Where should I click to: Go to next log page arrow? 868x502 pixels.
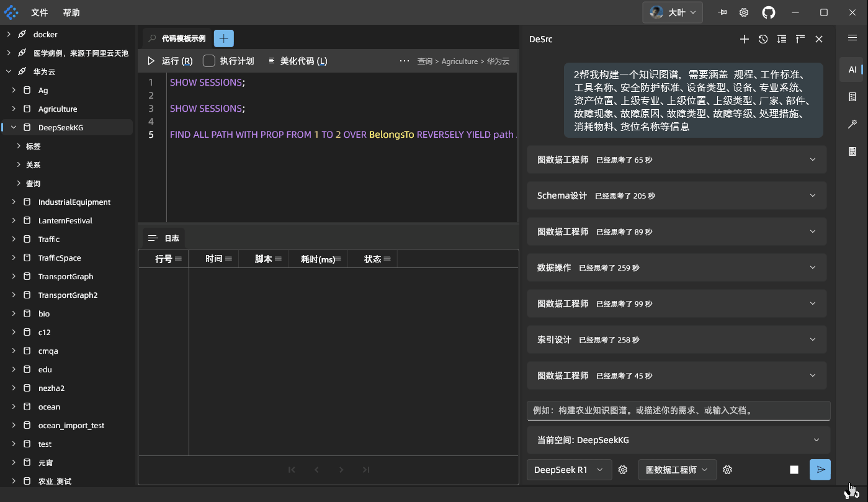pyautogui.click(x=341, y=470)
